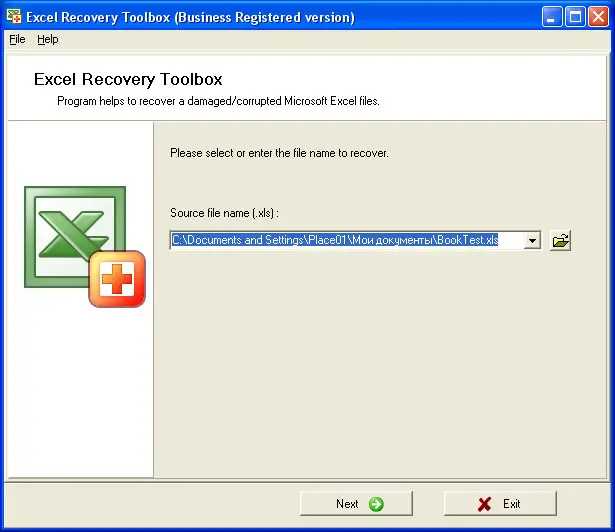Click the Next button

click(356, 503)
